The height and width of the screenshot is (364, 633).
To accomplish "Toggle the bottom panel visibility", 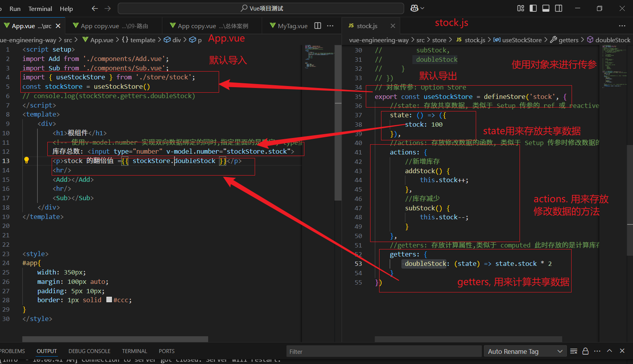I will 546,8.
